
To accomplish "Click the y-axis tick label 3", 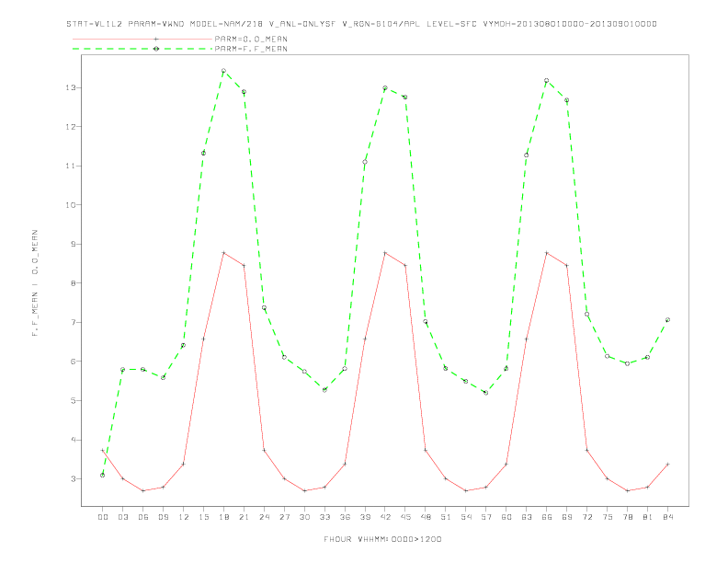I will pos(74,479).
